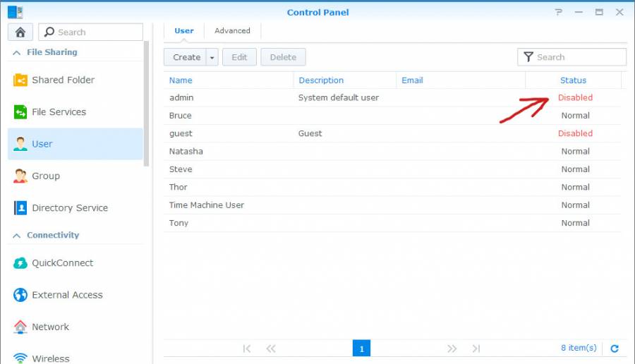Sort by Status column header
The image size is (635, 364).
point(573,80)
